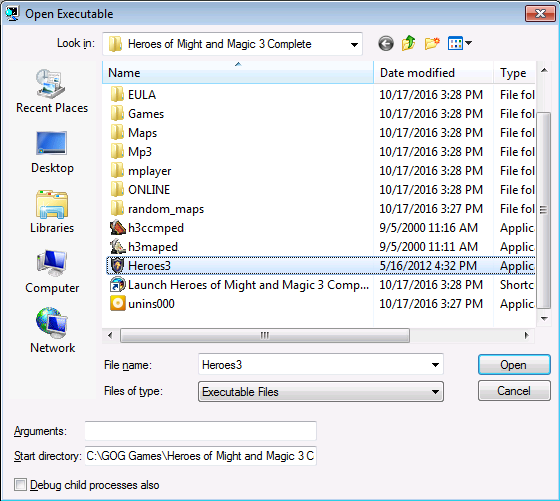The image size is (560, 501).
Task: Select the h3maped application icon
Action: [x=118, y=246]
